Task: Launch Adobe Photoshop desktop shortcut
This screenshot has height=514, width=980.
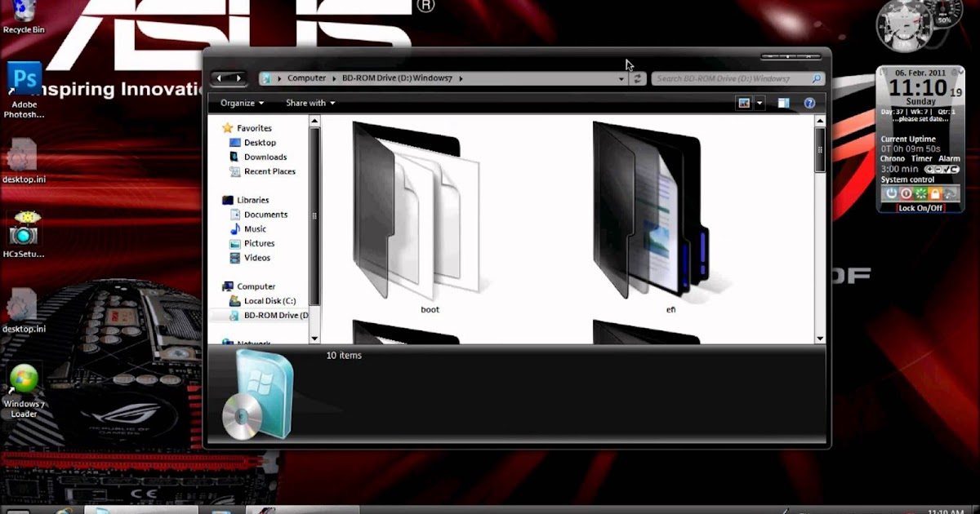Action: coord(24,91)
